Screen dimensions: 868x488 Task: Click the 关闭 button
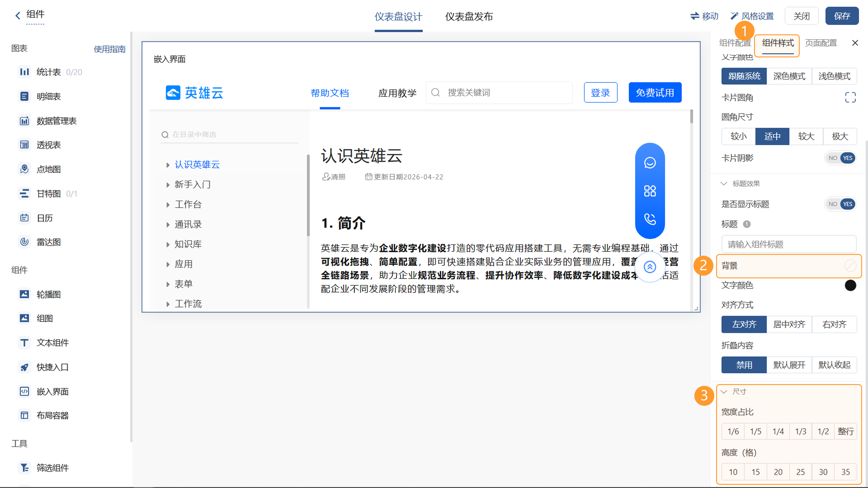click(x=802, y=16)
